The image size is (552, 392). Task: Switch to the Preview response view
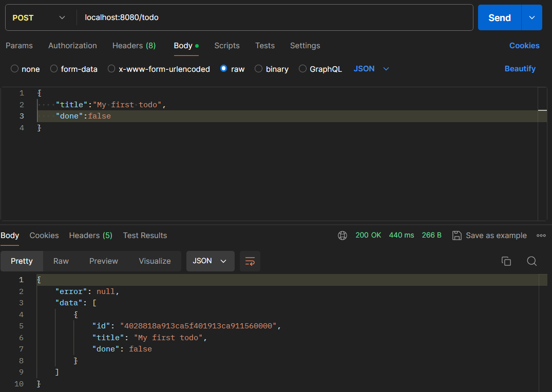(x=104, y=261)
